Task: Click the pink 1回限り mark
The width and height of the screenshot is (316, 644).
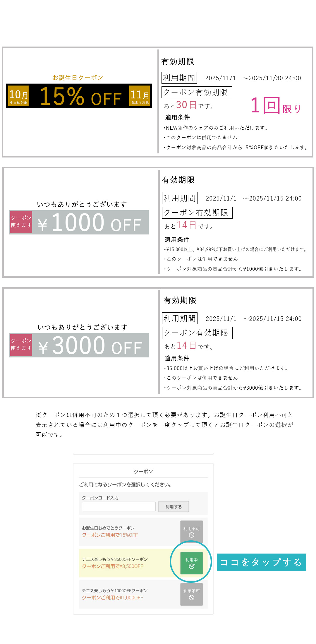Action: coord(275,106)
